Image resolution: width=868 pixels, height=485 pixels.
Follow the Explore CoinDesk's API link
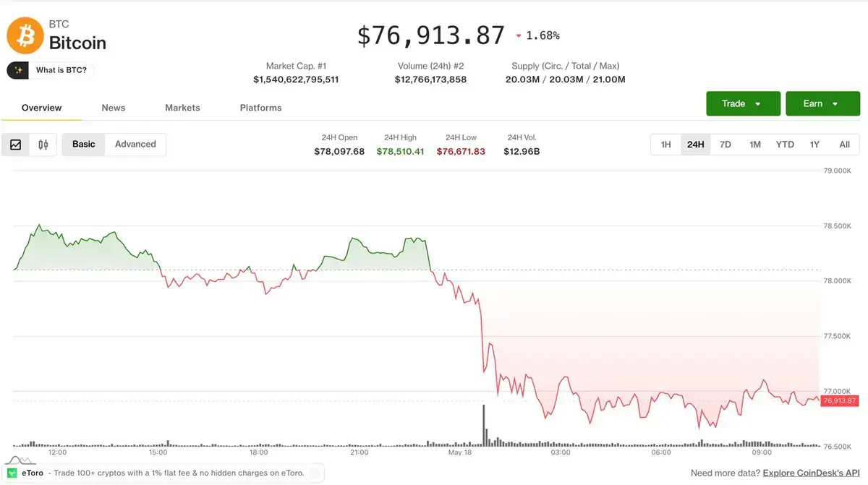click(812, 473)
